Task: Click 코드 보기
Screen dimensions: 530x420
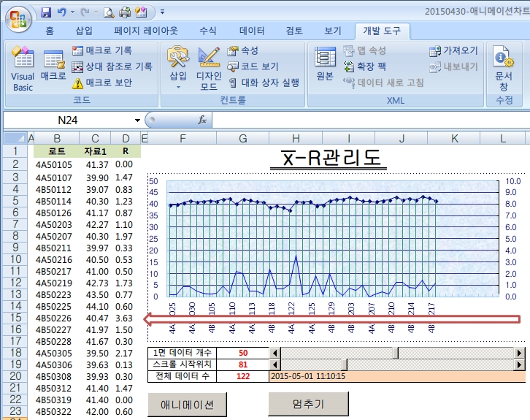Action: tap(253, 66)
